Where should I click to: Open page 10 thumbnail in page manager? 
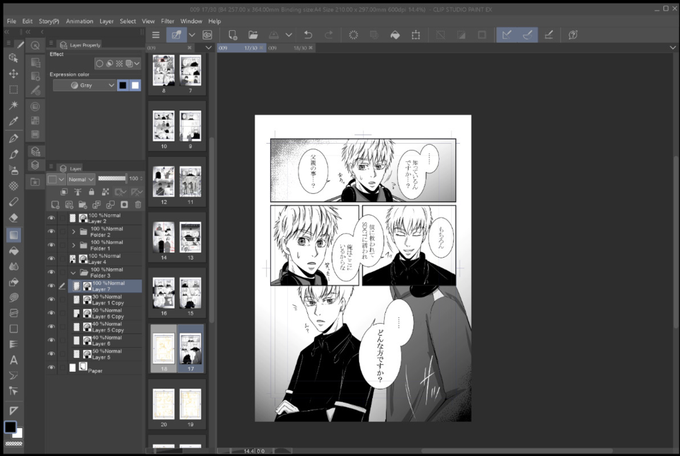point(163,126)
